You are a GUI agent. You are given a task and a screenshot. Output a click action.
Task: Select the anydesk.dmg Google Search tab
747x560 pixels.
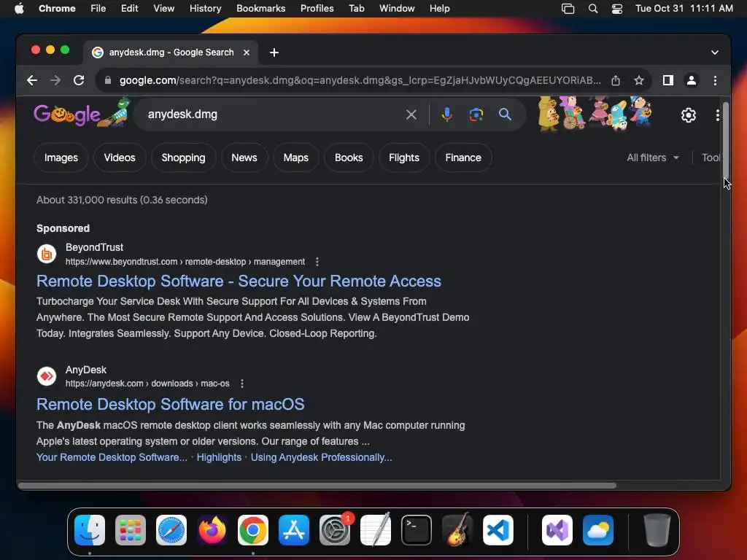pos(171,52)
